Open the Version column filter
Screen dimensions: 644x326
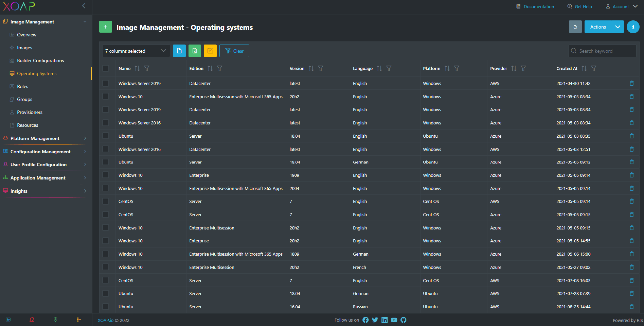321,68
